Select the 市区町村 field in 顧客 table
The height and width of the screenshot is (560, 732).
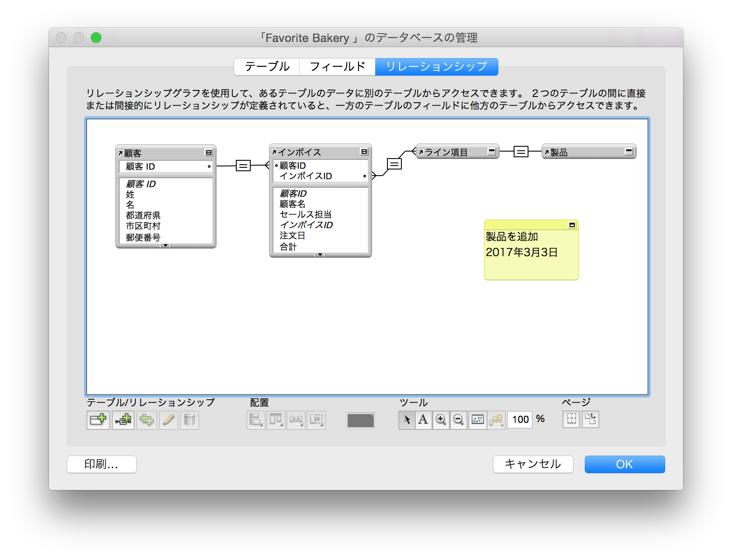(x=143, y=226)
